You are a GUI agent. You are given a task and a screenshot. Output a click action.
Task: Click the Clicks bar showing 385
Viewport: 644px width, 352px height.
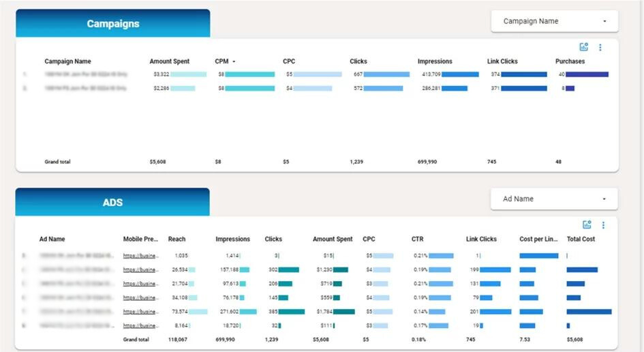click(x=292, y=312)
